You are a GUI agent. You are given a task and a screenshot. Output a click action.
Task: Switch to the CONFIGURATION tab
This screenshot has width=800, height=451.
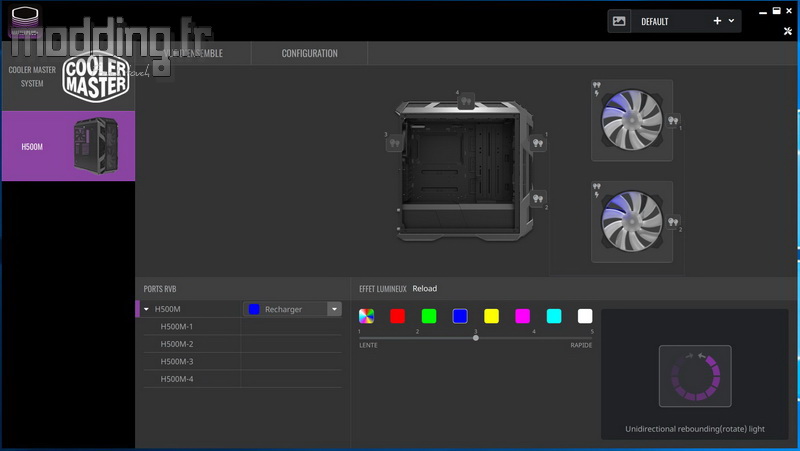(x=309, y=53)
